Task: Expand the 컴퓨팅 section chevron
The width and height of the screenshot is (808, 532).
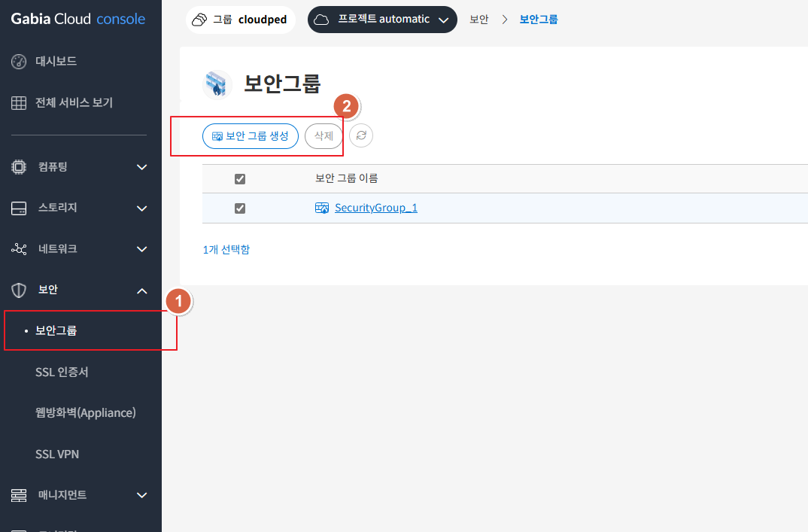Action: click(x=141, y=167)
